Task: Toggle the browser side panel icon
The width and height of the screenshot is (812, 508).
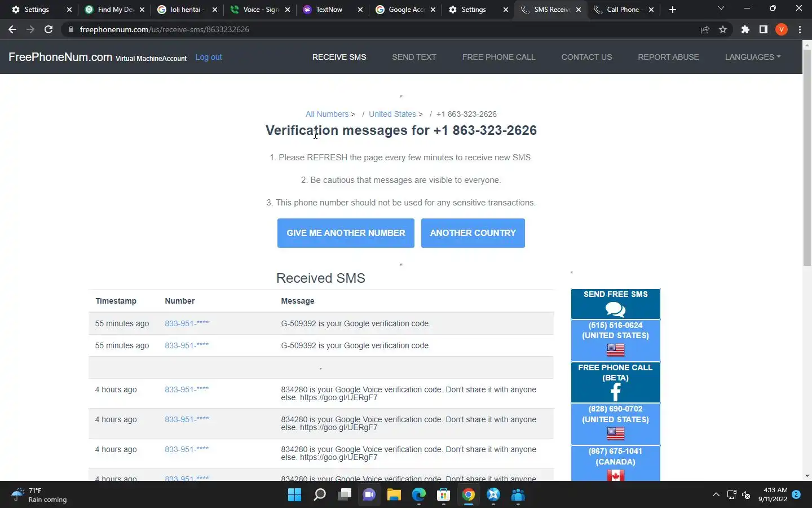Action: point(763,29)
